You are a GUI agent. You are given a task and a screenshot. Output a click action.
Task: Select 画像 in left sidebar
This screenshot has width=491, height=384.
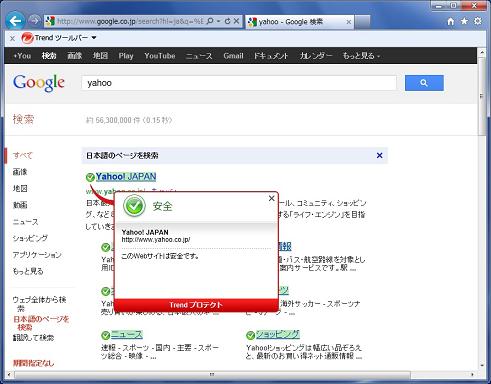point(20,172)
